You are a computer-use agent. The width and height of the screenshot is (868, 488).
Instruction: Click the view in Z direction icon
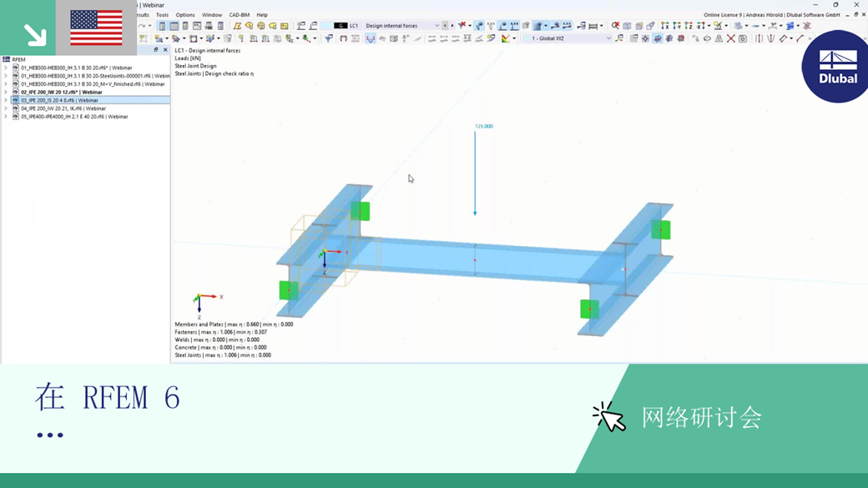click(x=689, y=26)
